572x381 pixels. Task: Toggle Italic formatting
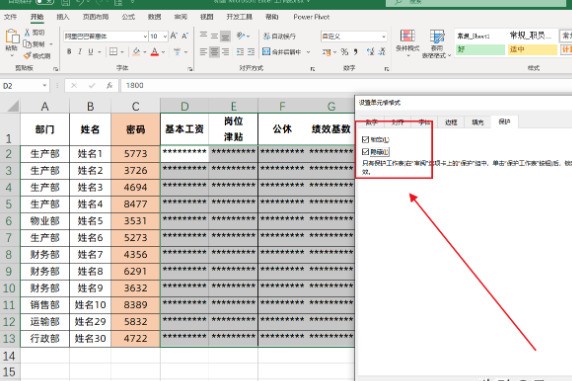80,52
